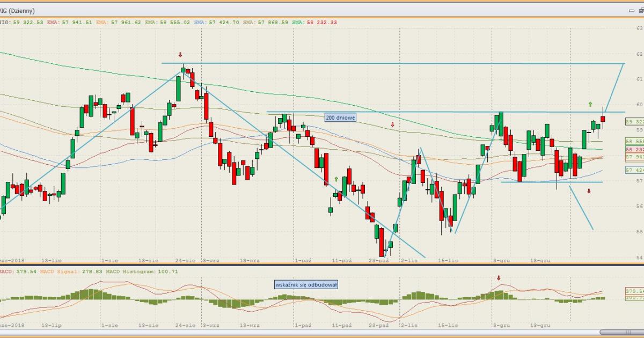
Task: Click the WIG (Dzienny) chart title
Action: pyautogui.click(x=18, y=11)
